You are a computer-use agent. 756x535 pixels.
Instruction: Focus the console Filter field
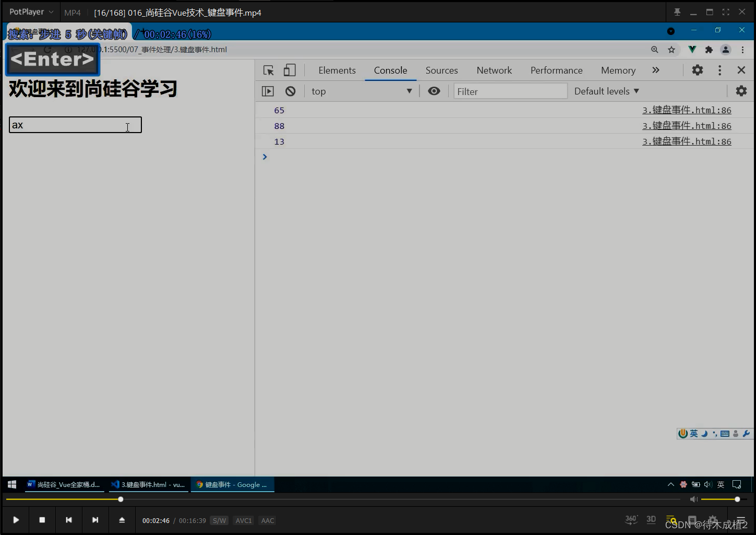pyautogui.click(x=510, y=91)
